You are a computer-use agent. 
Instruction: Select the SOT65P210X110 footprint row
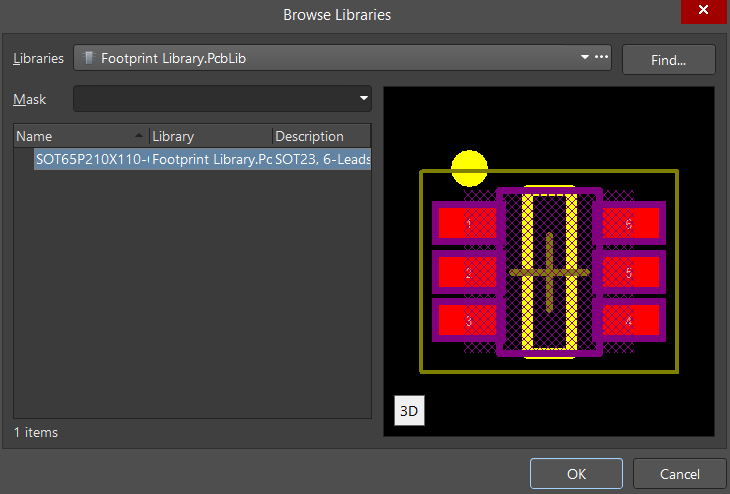coord(202,159)
